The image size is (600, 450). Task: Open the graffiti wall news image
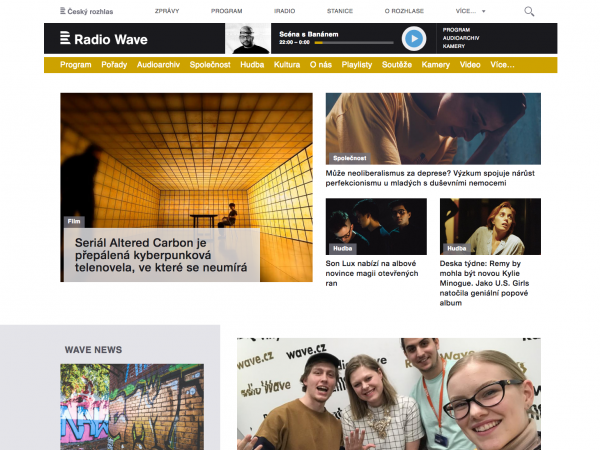pos(132,407)
